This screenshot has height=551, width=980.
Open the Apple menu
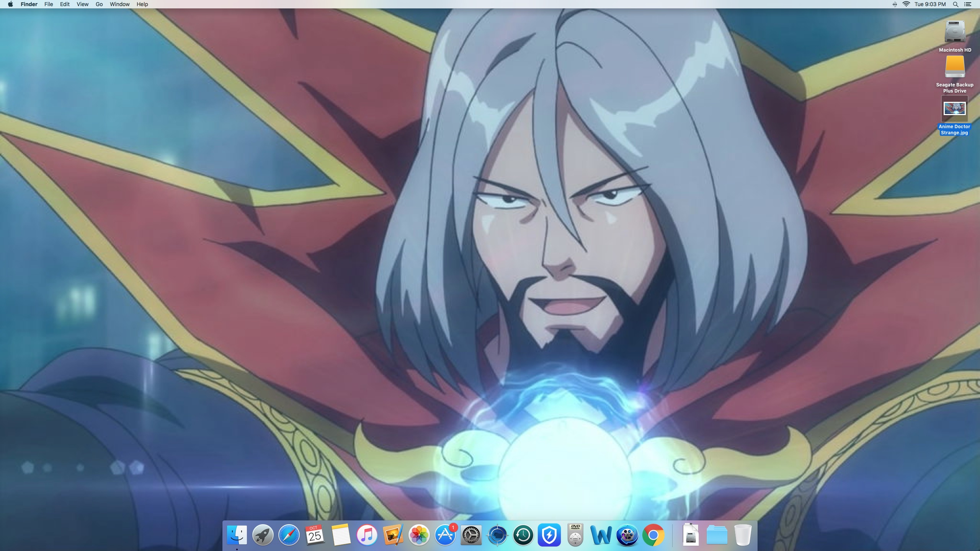tap(10, 4)
